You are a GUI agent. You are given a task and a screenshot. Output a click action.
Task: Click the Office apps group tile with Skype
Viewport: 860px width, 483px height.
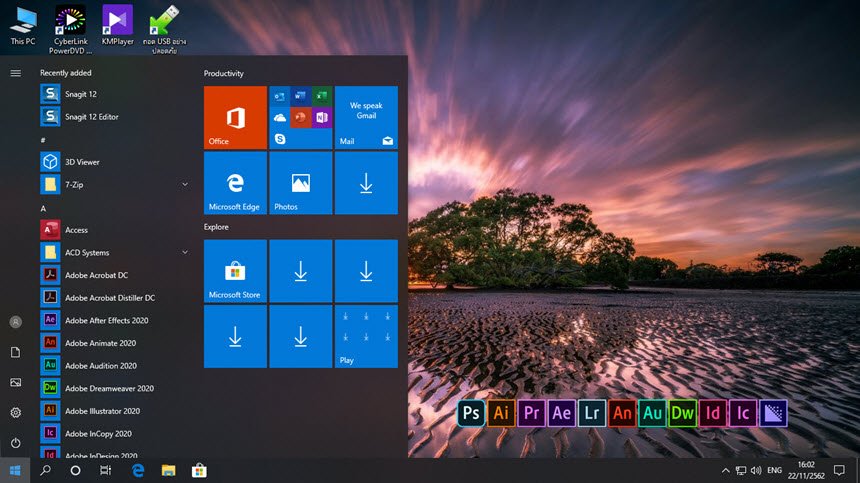pos(301,117)
